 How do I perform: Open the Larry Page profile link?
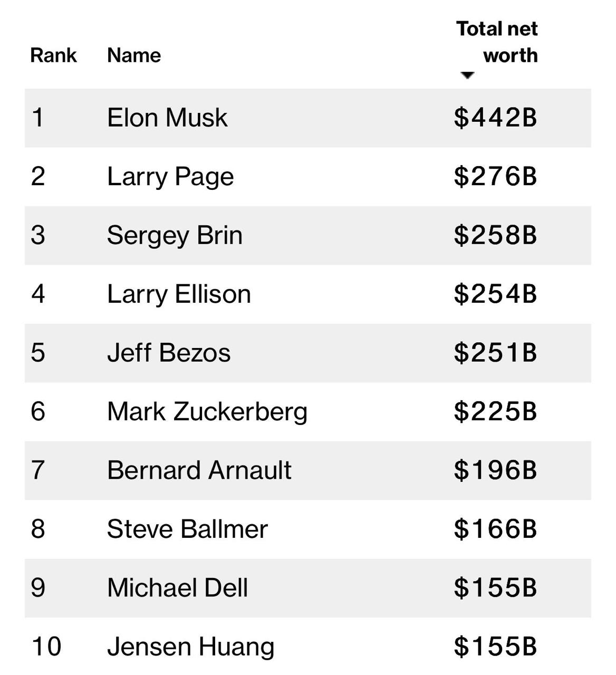click(x=170, y=177)
